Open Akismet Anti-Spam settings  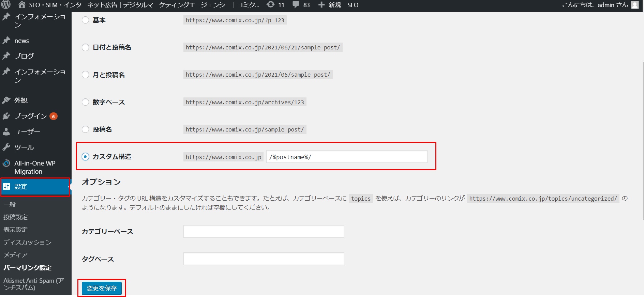(x=33, y=284)
